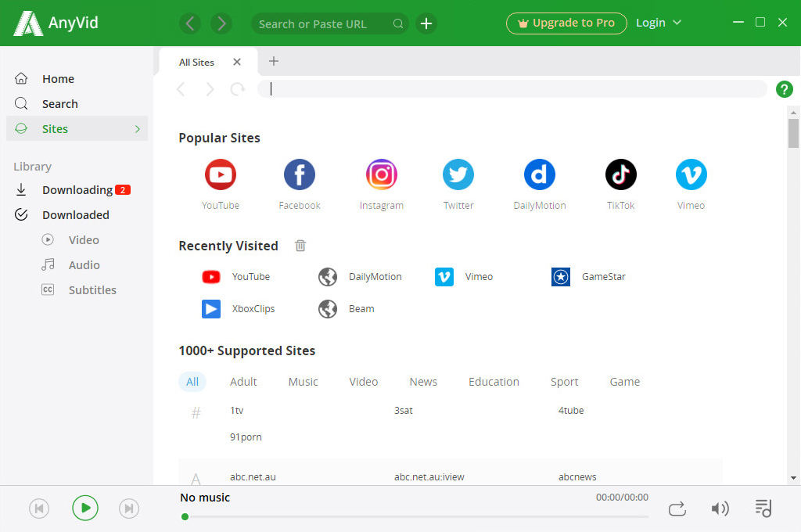The height and width of the screenshot is (532, 801).
Task: Click the add plus button in header
Action: 426,23
